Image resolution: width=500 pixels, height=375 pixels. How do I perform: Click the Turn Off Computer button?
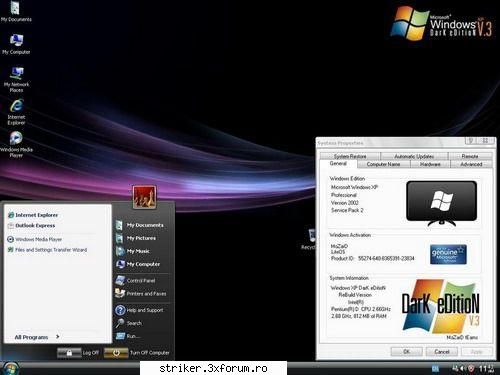point(137,353)
